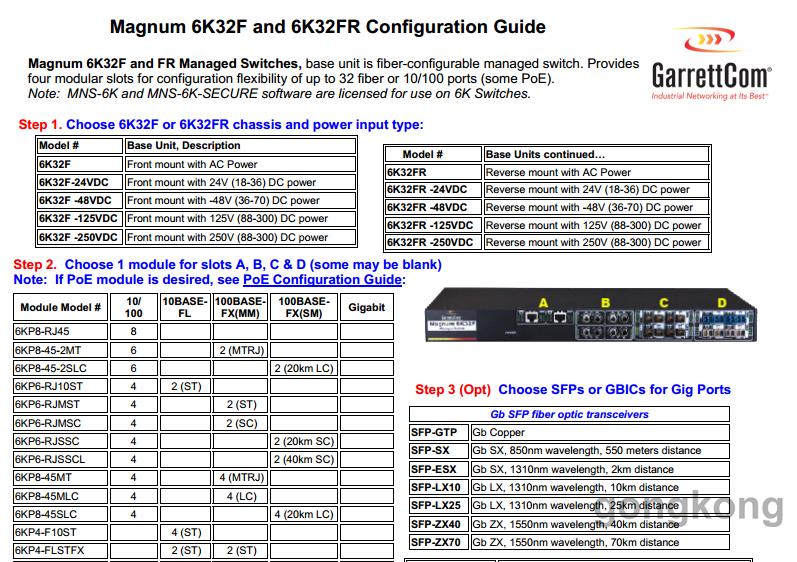Click the '2 (MTRJ)' cell

click(x=240, y=350)
